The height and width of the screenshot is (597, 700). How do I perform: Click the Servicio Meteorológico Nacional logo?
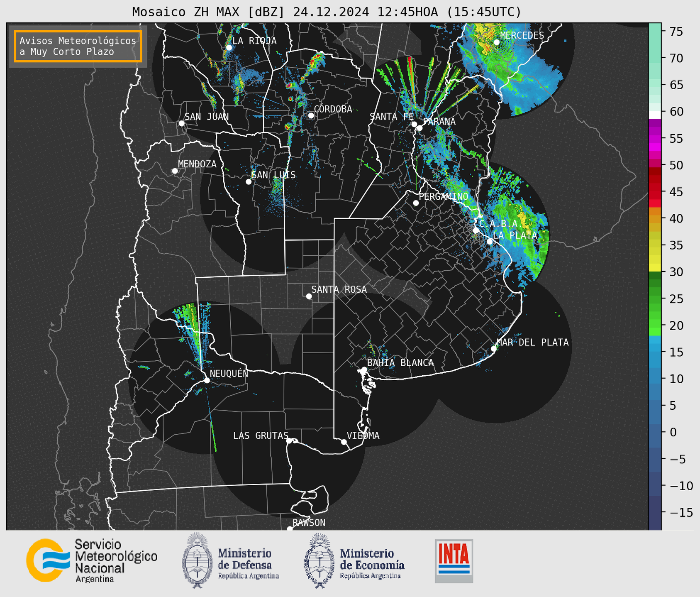click(x=48, y=560)
